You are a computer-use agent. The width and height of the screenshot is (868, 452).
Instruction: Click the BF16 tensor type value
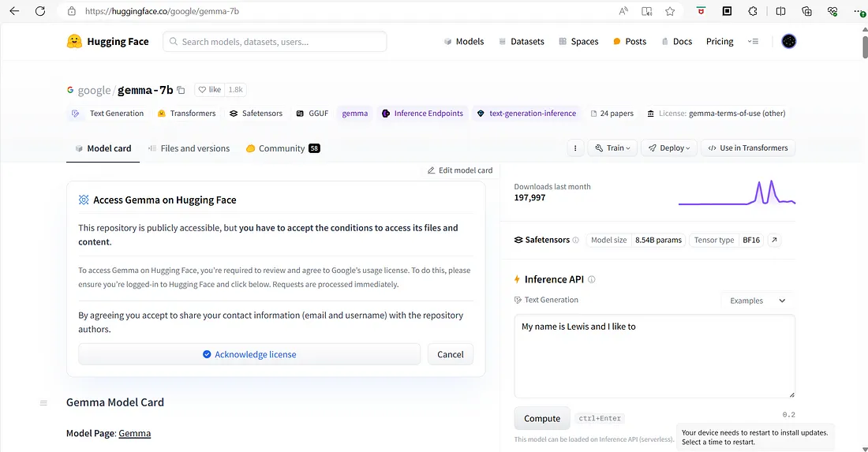click(x=751, y=240)
